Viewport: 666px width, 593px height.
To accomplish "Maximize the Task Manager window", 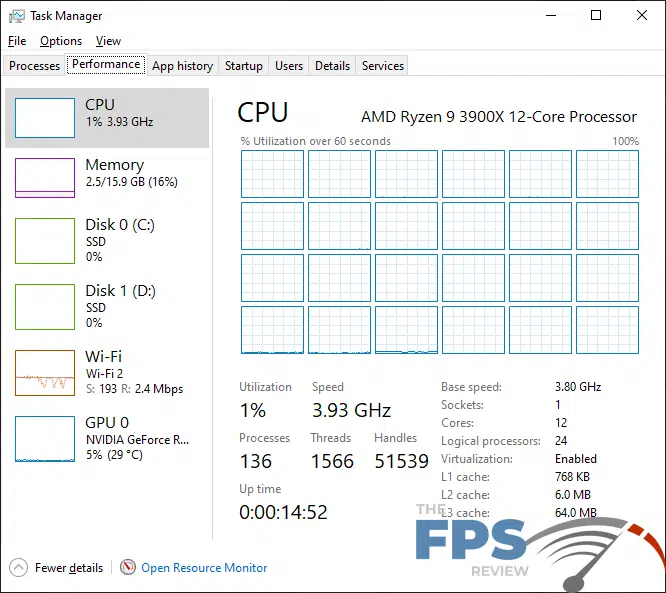I will click(x=596, y=16).
